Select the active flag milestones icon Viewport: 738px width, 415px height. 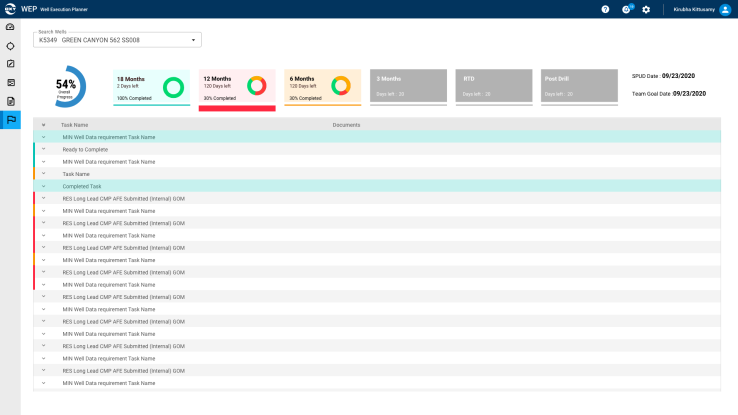coord(10,120)
